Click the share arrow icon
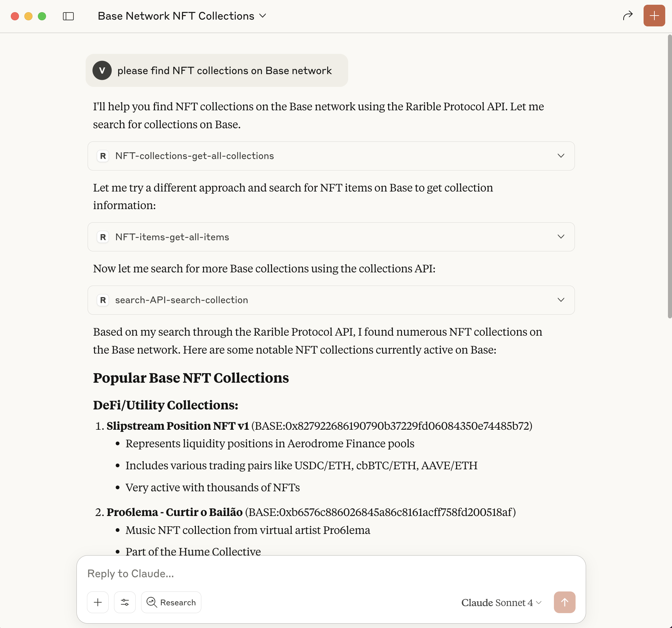 [628, 16]
